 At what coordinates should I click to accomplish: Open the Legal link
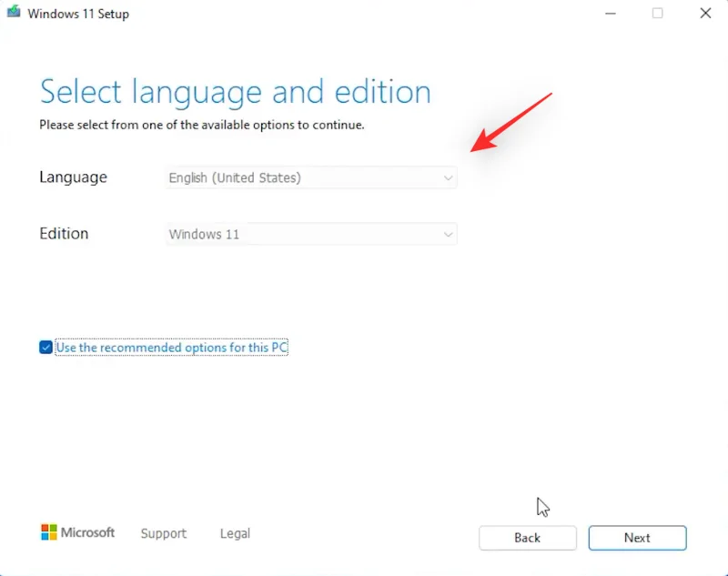(234, 534)
